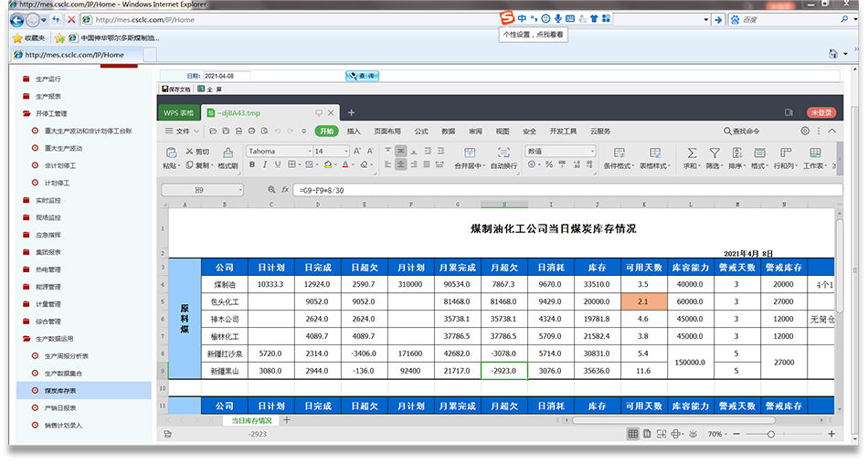This screenshot has height=464, width=868.
Task: Click the magnifier icon beside formula bar
Action: click(271, 190)
